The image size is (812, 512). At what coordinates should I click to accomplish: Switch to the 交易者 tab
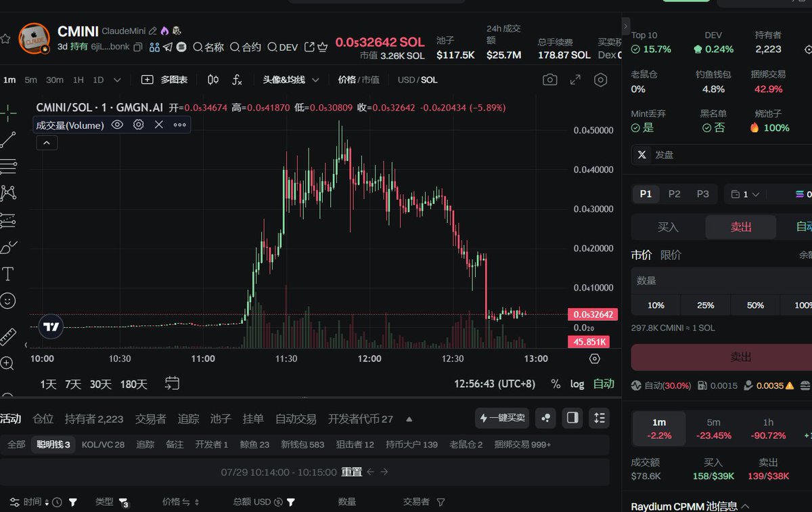coord(150,419)
